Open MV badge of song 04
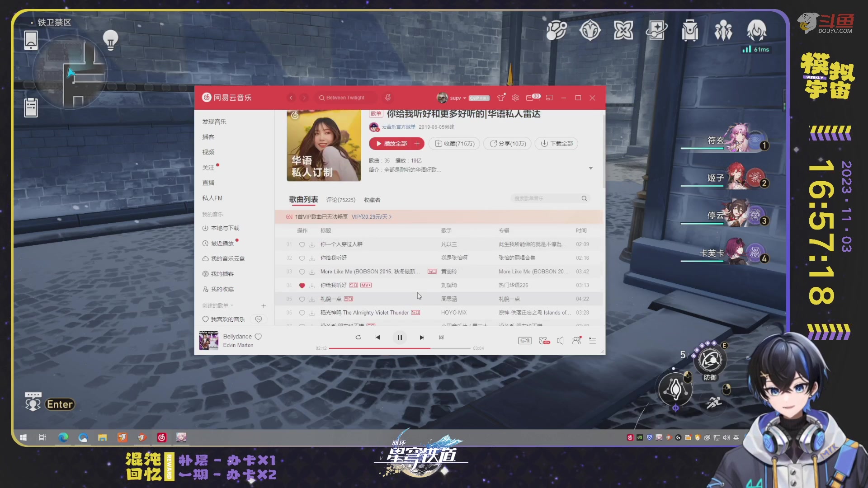Screen dimensions: 868x488 click(x=366, y=285)
